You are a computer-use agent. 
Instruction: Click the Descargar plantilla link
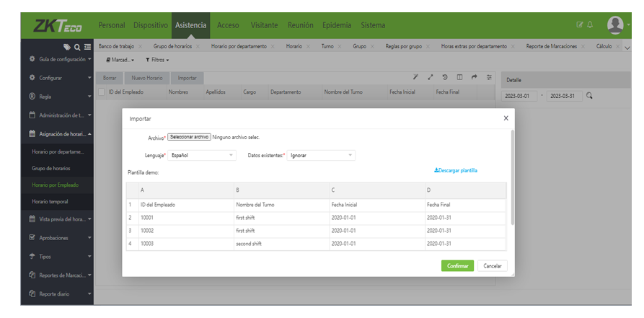(x=456, y=171)
